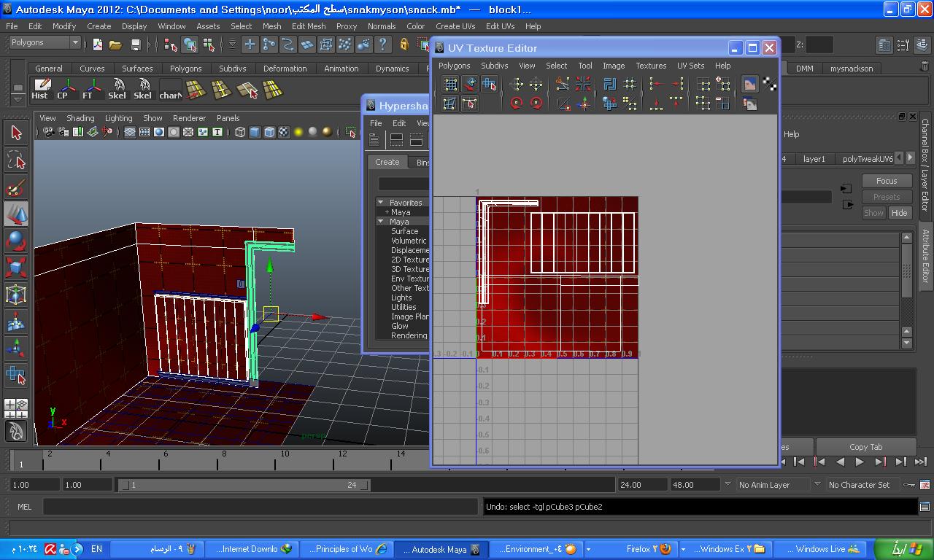Click the Copy Tab button

866,447
